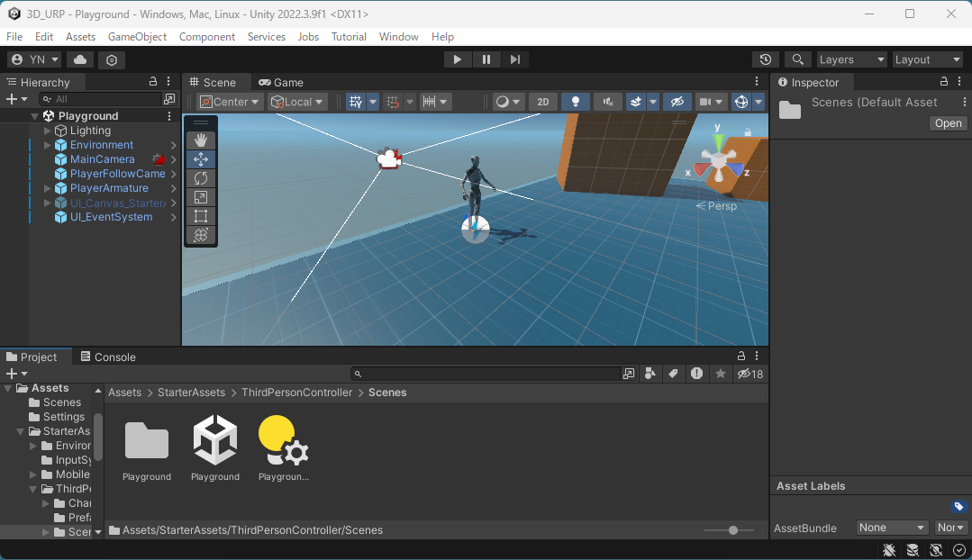Toggle 2D view mode in Scene
Screen dimensions: 972x560
tap(543, 102)
